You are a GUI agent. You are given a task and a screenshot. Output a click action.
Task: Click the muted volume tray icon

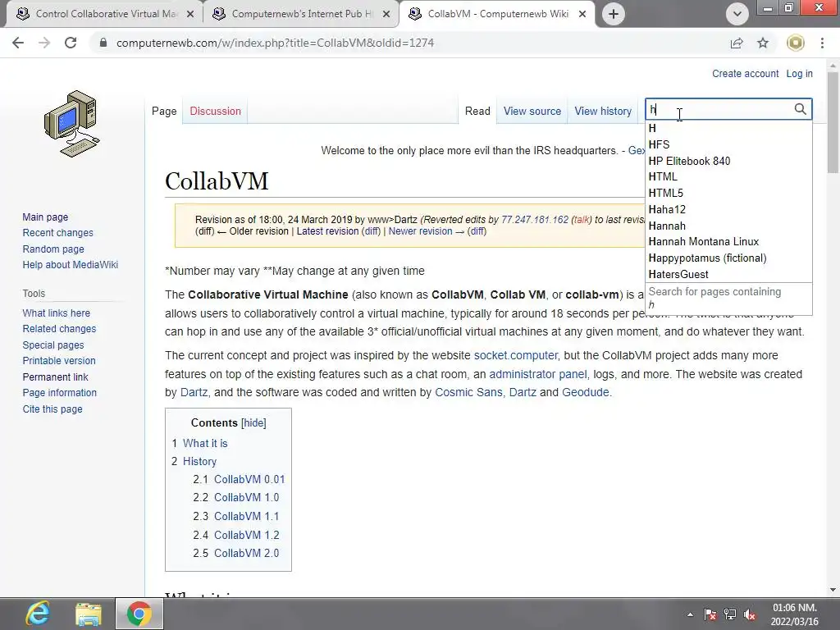point(750,614)
